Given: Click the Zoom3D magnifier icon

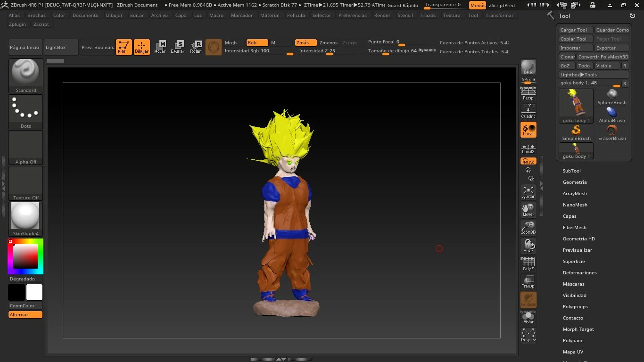Looking at the screenshot, I should pyautogui.click(x=528, y=228).
